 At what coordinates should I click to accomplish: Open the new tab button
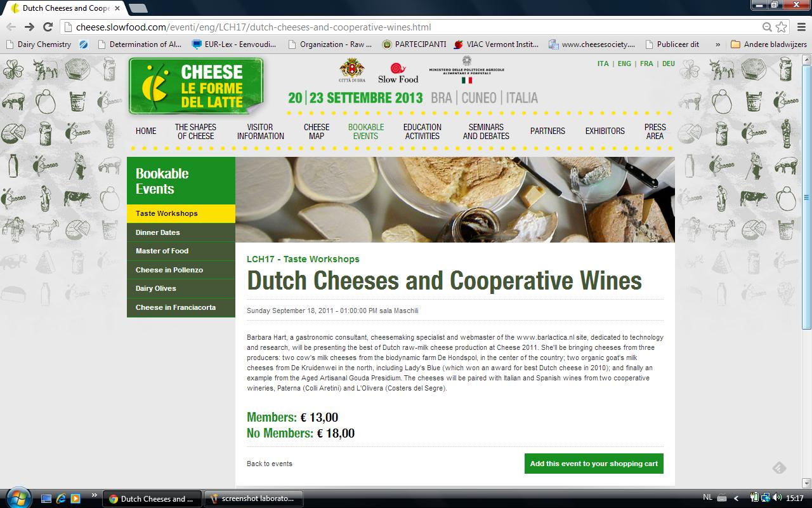138,8
